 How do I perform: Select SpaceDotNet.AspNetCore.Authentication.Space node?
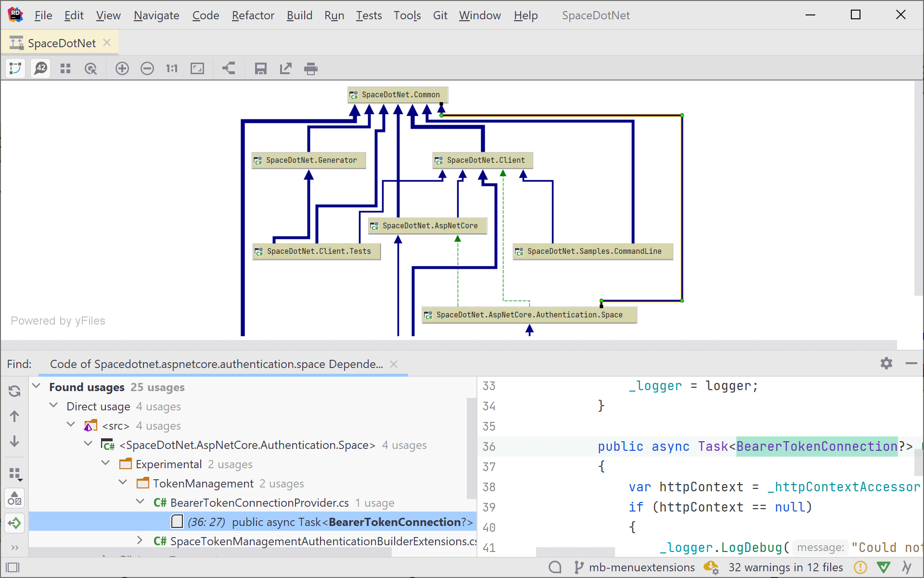tap(529, 315)
